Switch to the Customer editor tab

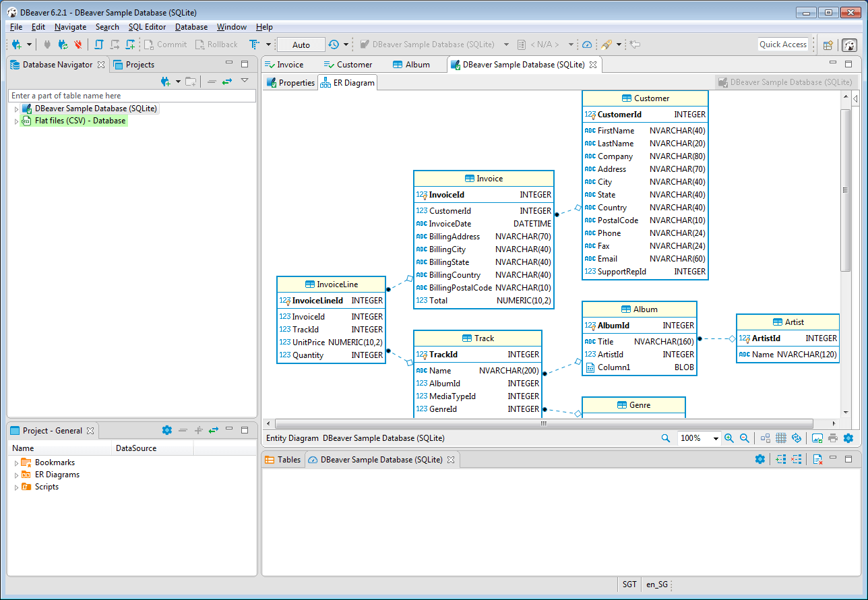coord(348,65)
